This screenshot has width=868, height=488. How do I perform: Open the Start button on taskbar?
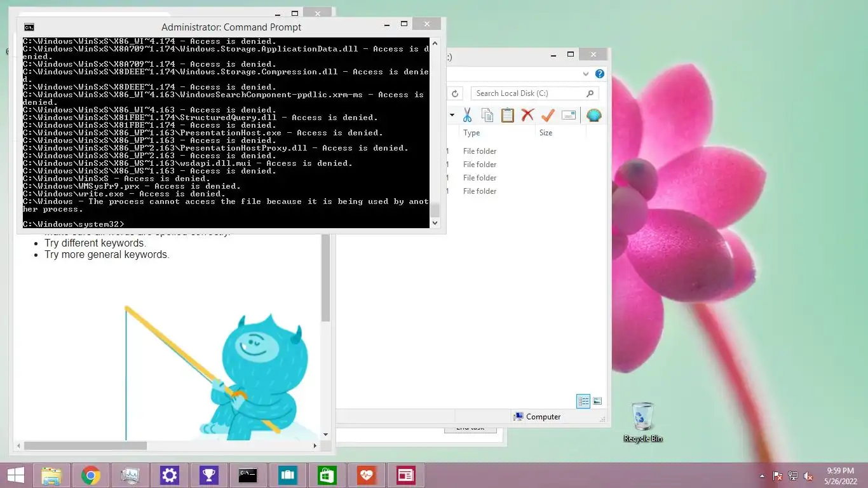pyautogui.click(x=16, y=475)
